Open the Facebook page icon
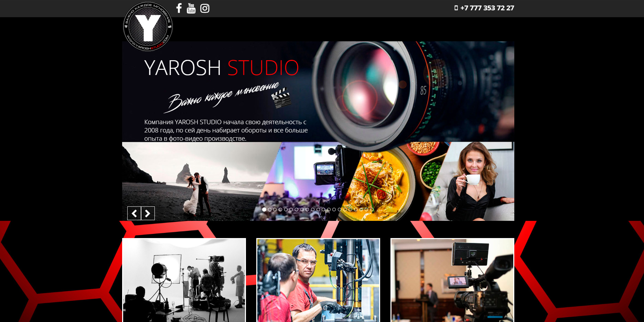 [179, 8]
